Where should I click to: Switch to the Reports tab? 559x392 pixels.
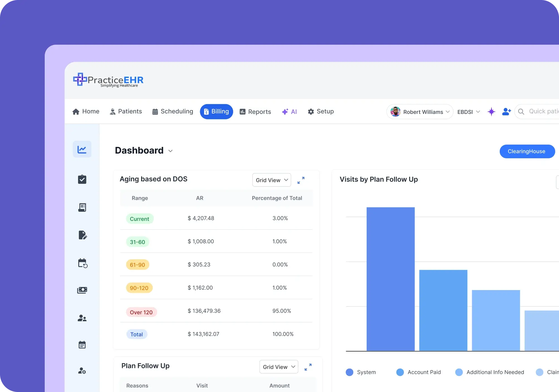[255, 112]
